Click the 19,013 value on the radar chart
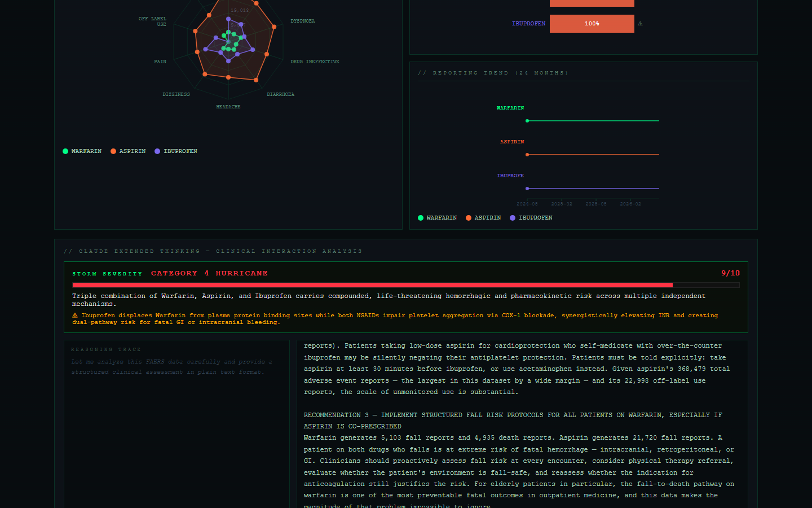Viewport: 812px width, 508px height. pos(240,10)
